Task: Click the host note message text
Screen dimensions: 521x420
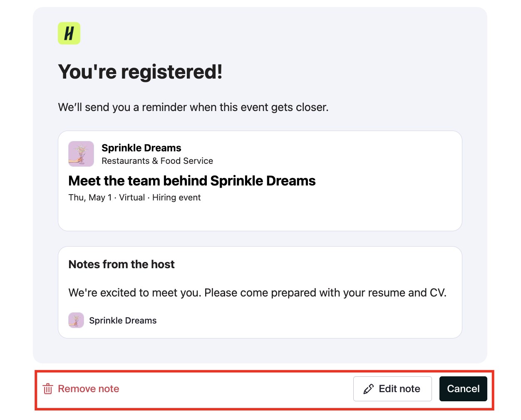Action: pyautogui.click(x=257, y=293)
